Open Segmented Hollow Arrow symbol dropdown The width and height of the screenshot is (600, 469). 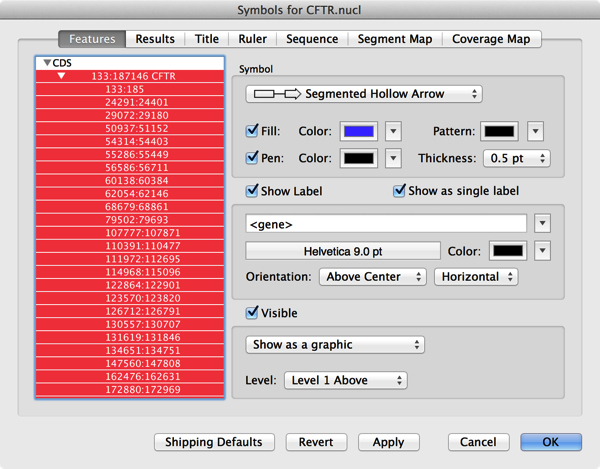point(364,94)
